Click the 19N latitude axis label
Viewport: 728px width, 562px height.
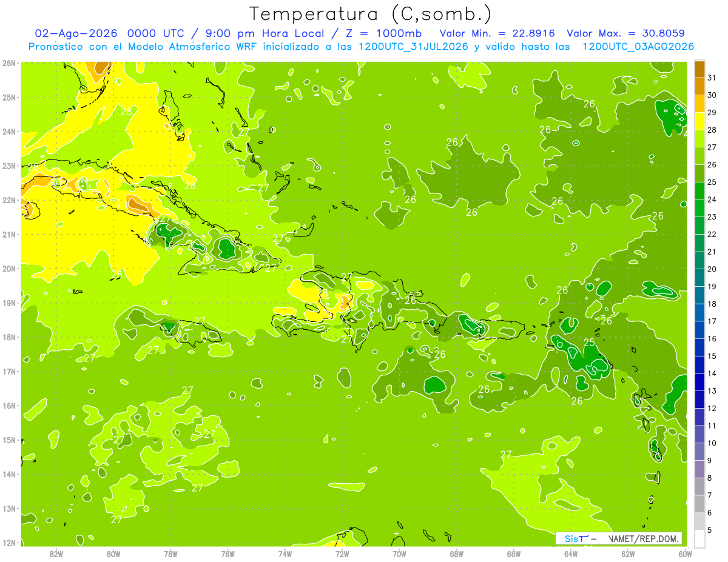point(9,303)
